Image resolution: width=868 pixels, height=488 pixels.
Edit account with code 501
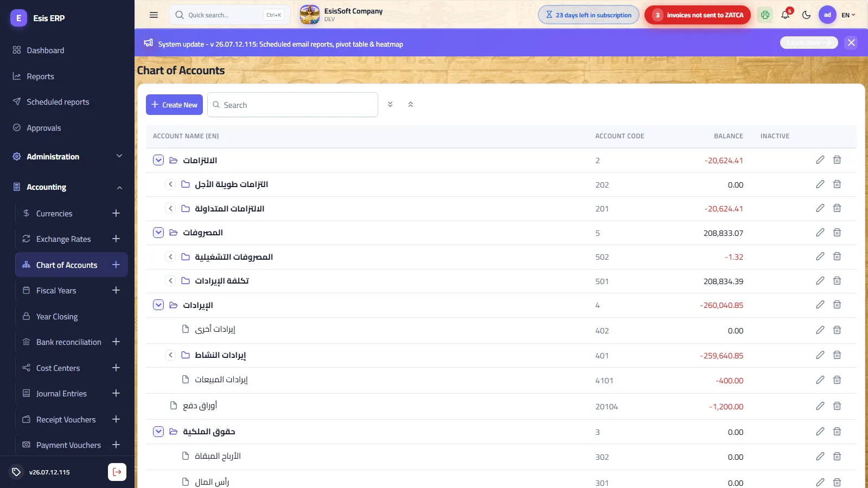820,281
